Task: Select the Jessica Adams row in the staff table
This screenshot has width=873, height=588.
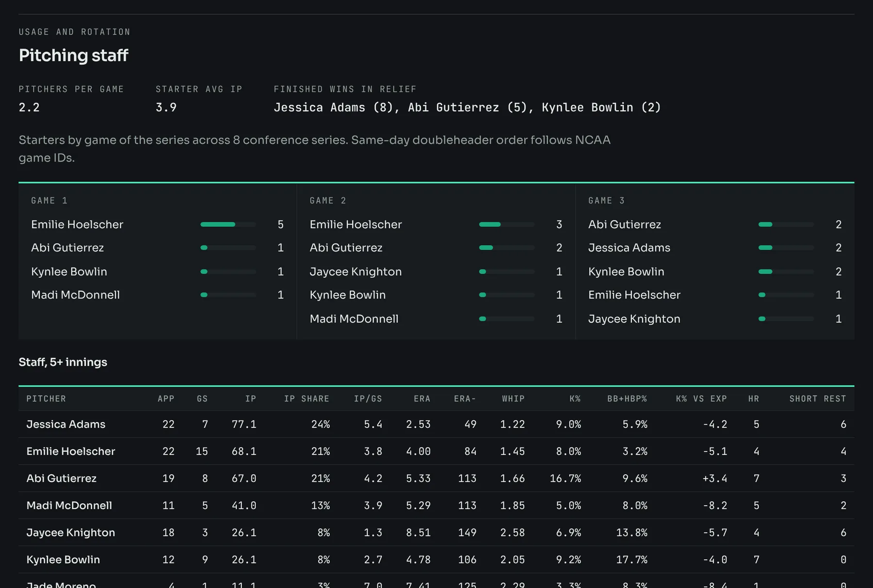Action: click(436, 424)
